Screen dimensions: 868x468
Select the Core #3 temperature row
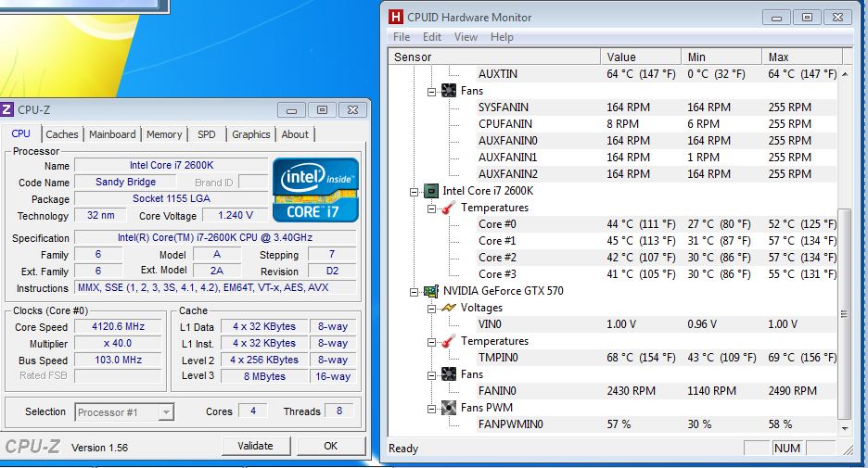pyautogui.click(x=656, y=273)
